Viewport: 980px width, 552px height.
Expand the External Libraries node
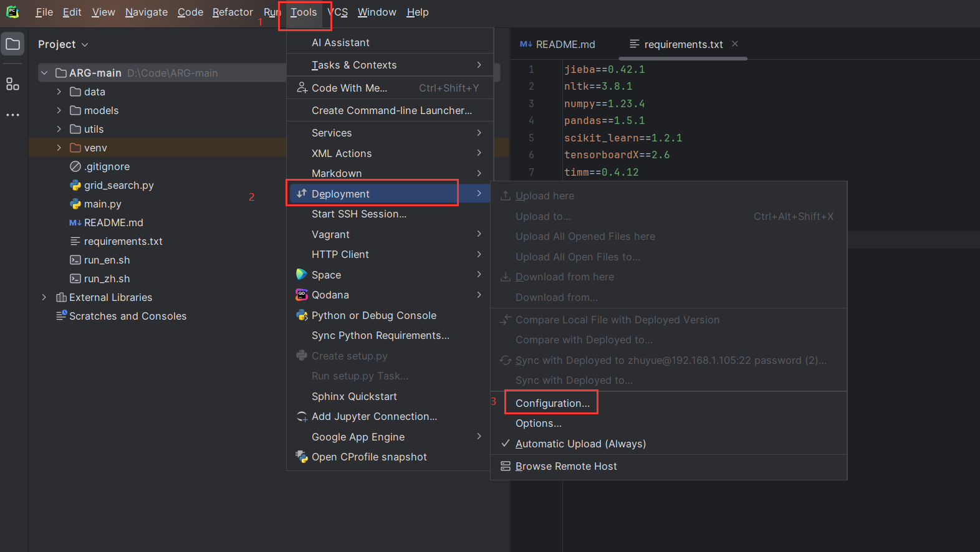[x=44, y=297]
